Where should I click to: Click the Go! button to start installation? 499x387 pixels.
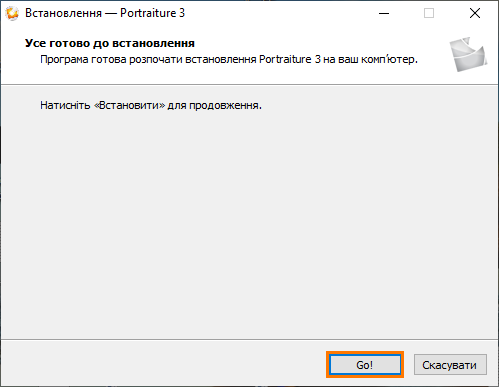[x=365, y=365]
